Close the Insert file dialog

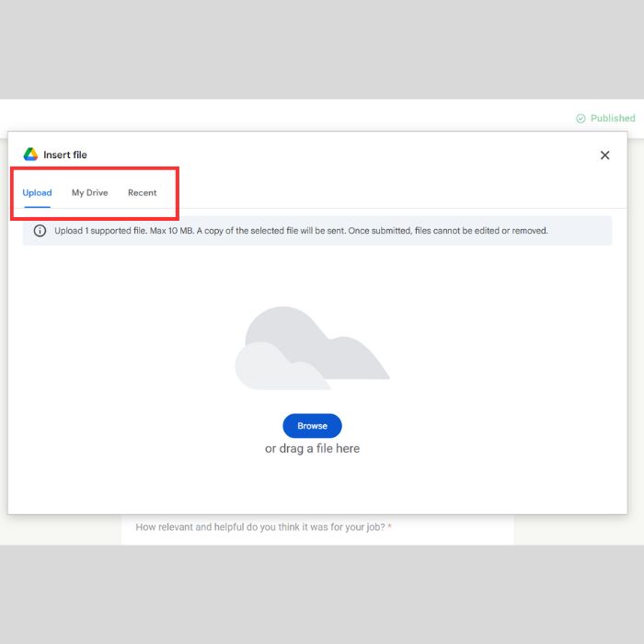(x=604, y=155)
